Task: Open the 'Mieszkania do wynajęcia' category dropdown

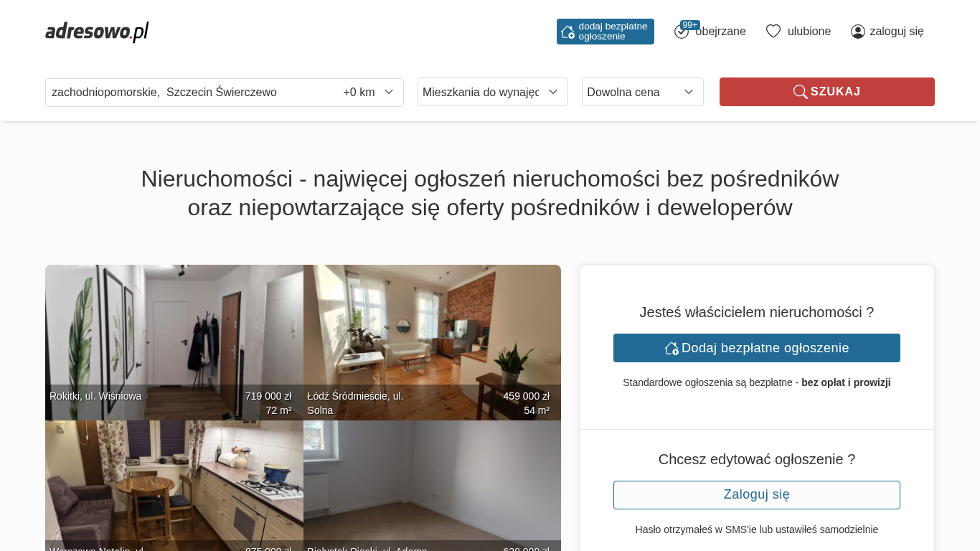Action: click(493, 92)
